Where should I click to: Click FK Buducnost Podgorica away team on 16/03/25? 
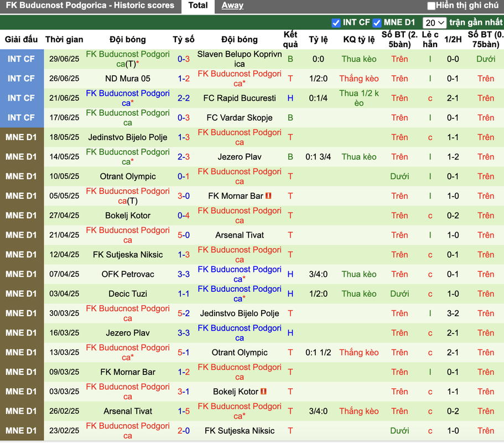pyautogui.click(x=240, y=333)
